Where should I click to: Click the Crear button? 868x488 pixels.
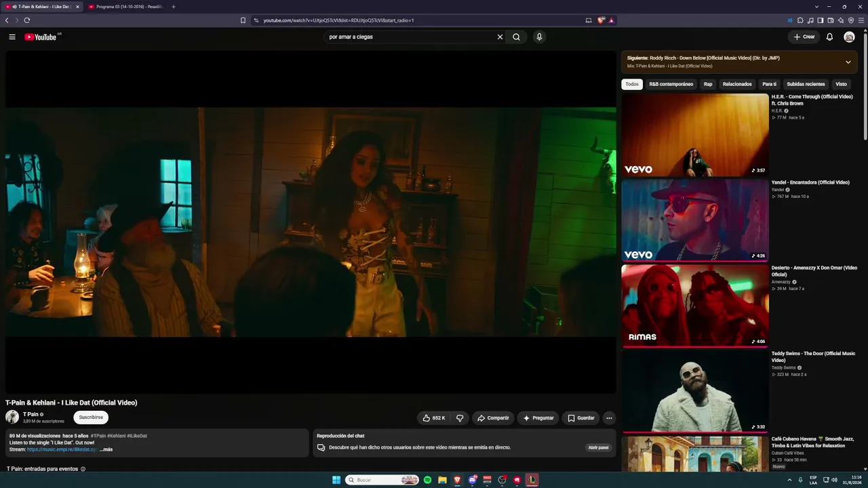click(x=803, y=37)
